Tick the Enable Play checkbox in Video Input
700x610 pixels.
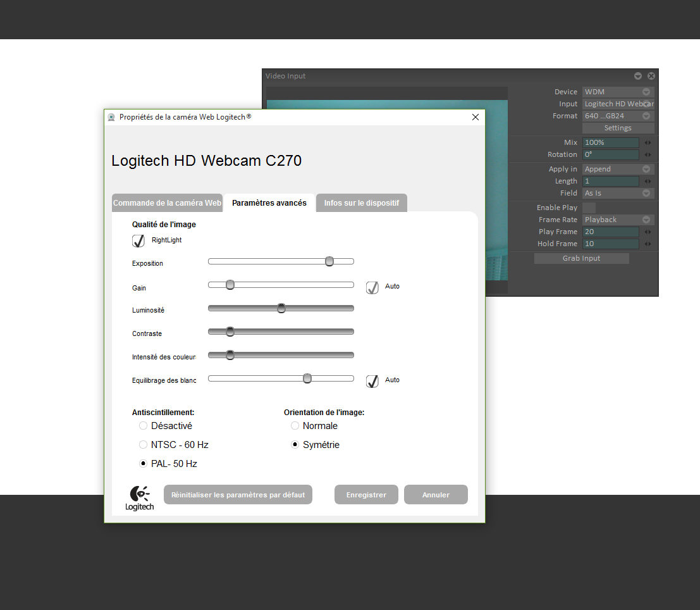coord(589,208)
